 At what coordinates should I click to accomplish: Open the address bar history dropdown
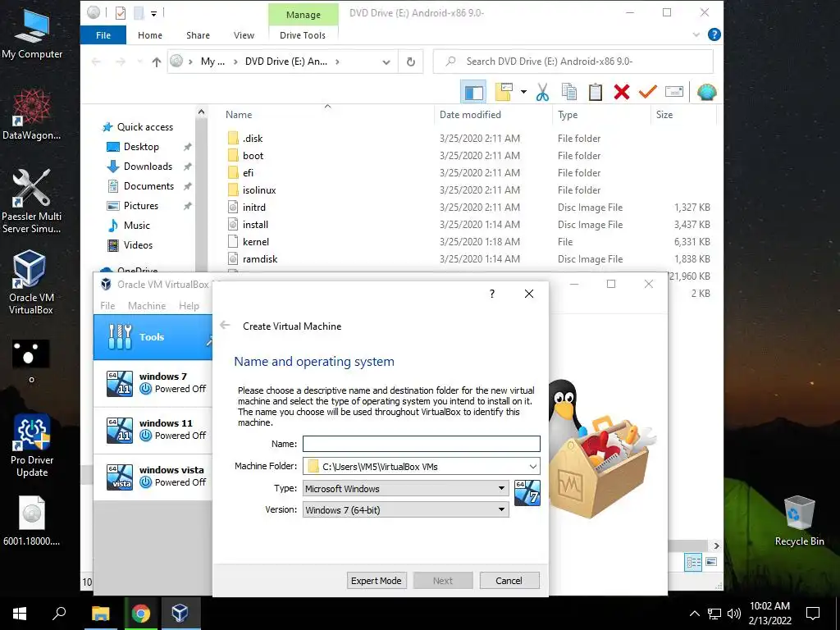(386, 62)
